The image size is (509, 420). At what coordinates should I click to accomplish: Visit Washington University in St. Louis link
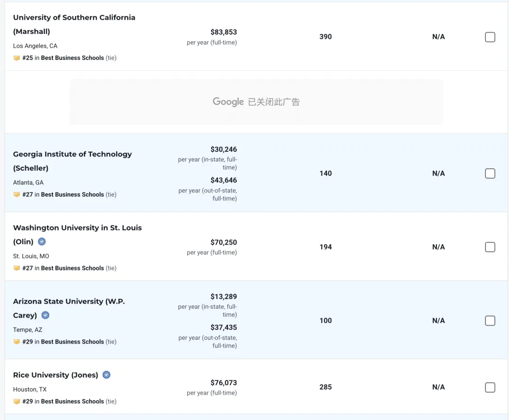(77, 228)
